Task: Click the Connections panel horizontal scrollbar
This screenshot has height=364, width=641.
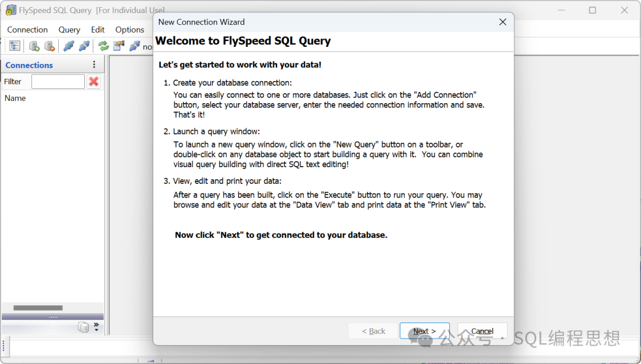Action: coord(38,308)
